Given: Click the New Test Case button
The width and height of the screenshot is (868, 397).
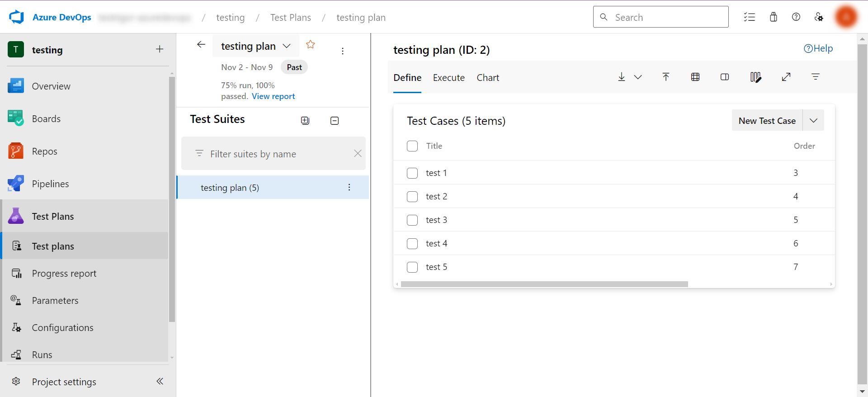Looking at the screenshot, I should [x=767, y=121].
